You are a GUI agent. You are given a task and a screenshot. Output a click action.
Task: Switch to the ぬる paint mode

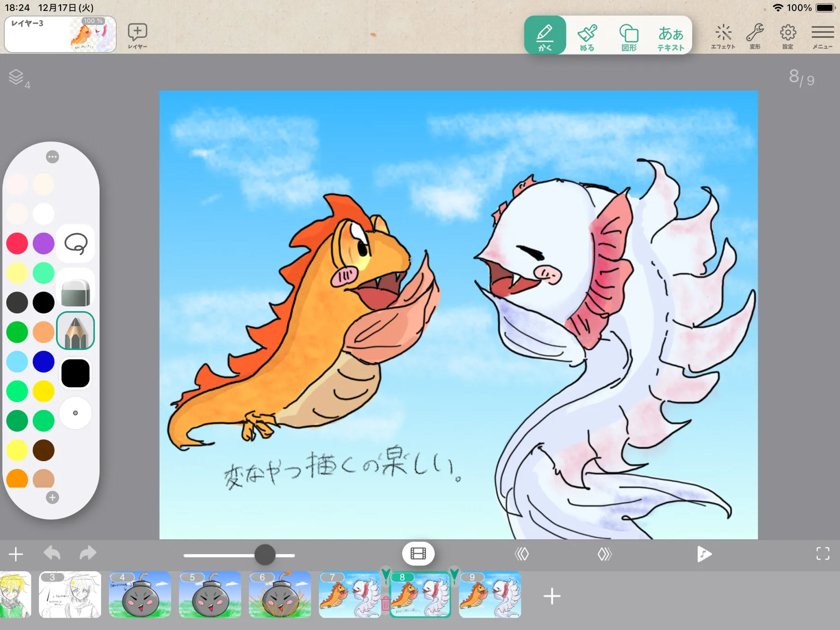[x=587, y=37]
